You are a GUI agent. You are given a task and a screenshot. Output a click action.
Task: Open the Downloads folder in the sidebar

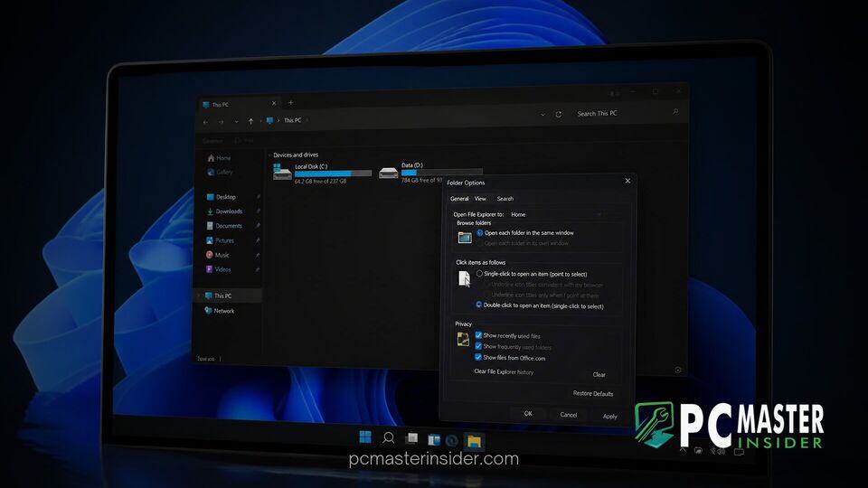point(224,211)
